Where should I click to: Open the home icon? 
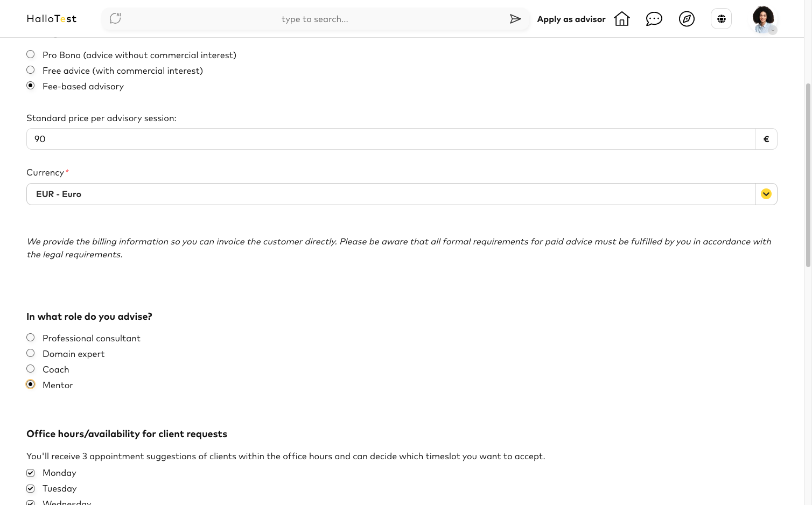[x=622, y=19]
